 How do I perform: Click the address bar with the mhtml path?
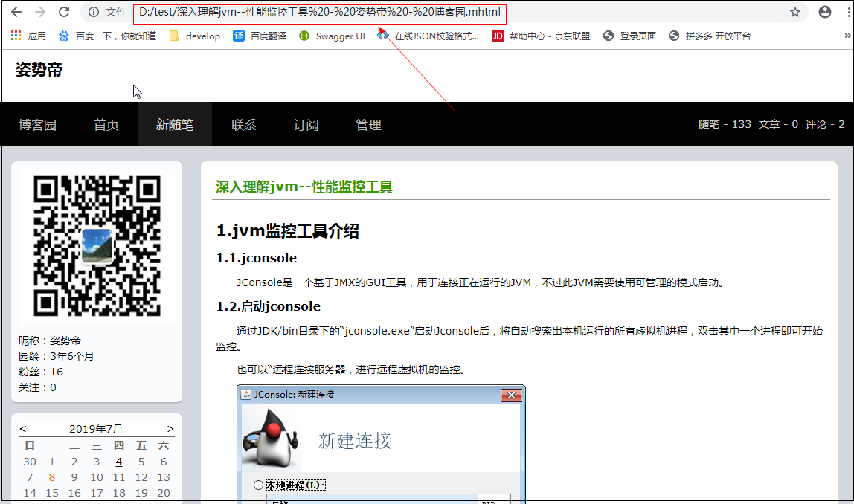(320, 12)
